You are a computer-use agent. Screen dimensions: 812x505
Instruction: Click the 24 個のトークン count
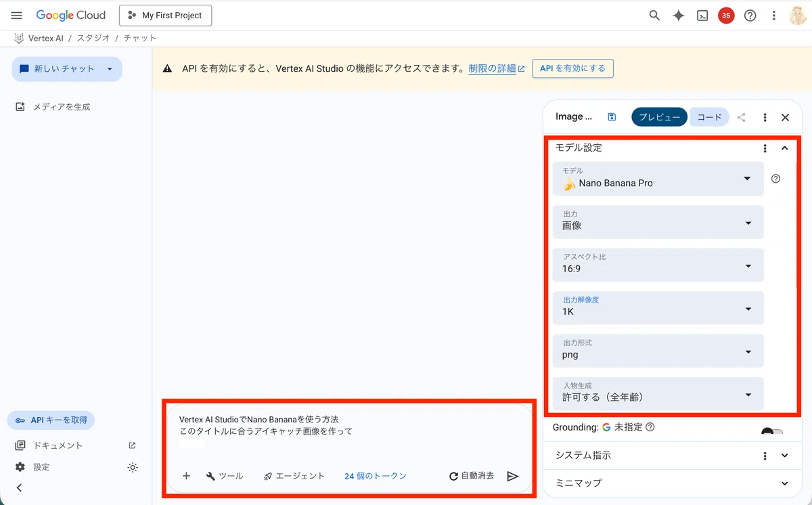[x=376, y=476]
